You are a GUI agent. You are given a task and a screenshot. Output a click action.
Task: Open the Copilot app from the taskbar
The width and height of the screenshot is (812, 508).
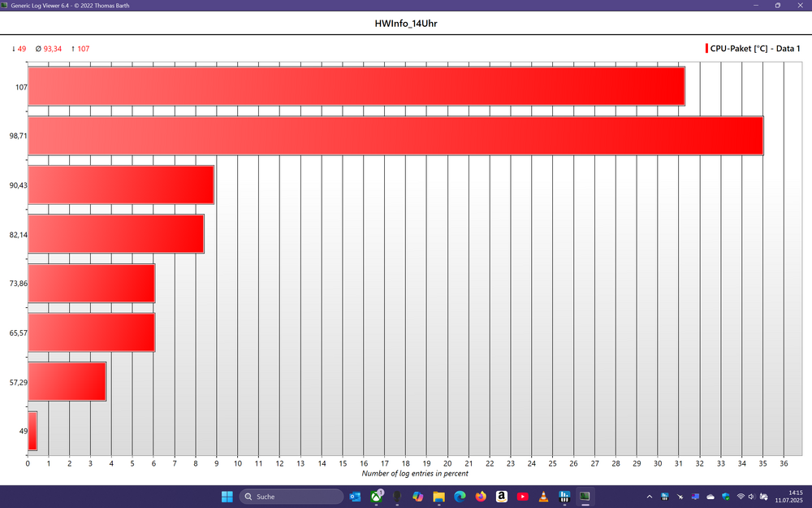point(417,497)
